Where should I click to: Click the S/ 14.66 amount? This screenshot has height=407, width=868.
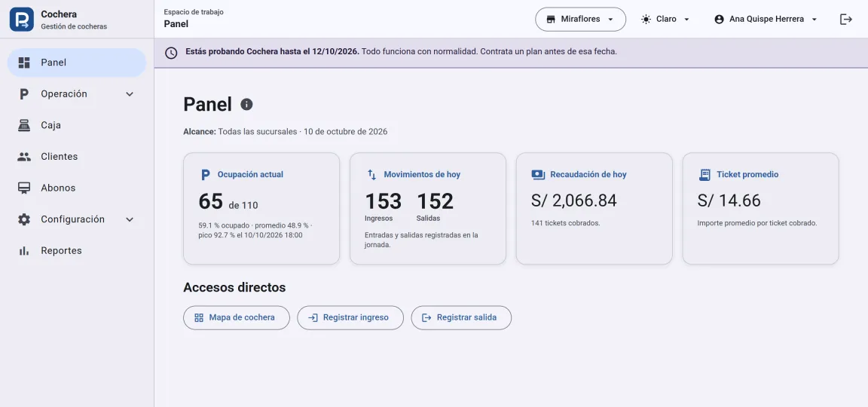(729, 200)
